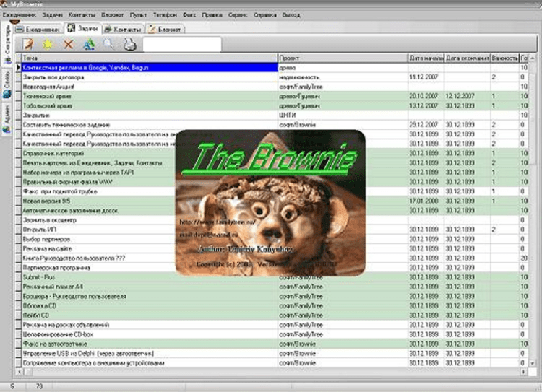Click the 11.12.2007 start date cell

click(426, 77)
